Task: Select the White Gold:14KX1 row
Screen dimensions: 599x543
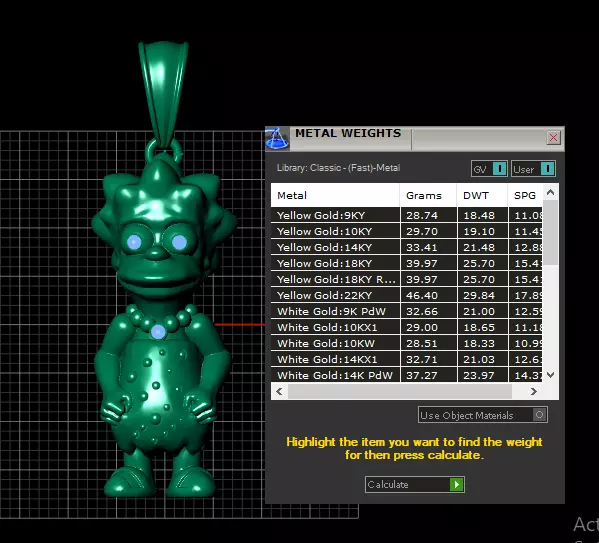Action: [x=406, y=360]
